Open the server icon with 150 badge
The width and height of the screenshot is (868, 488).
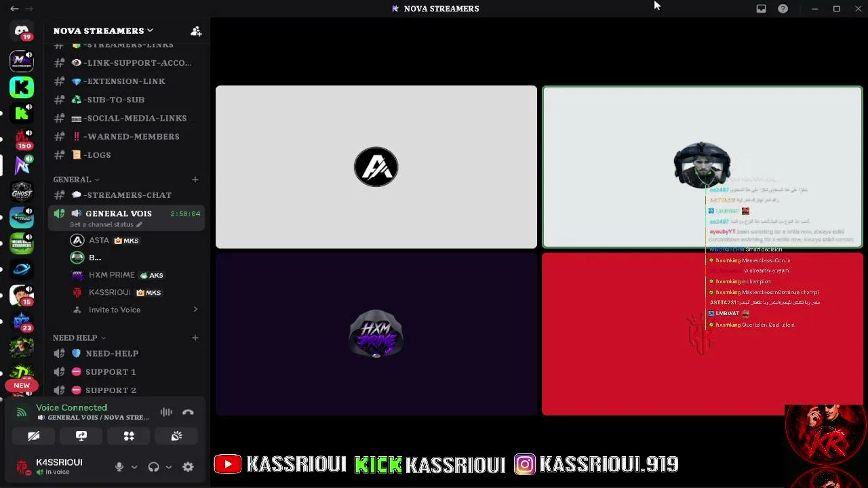pyautogui.click(x=22, y=139)
